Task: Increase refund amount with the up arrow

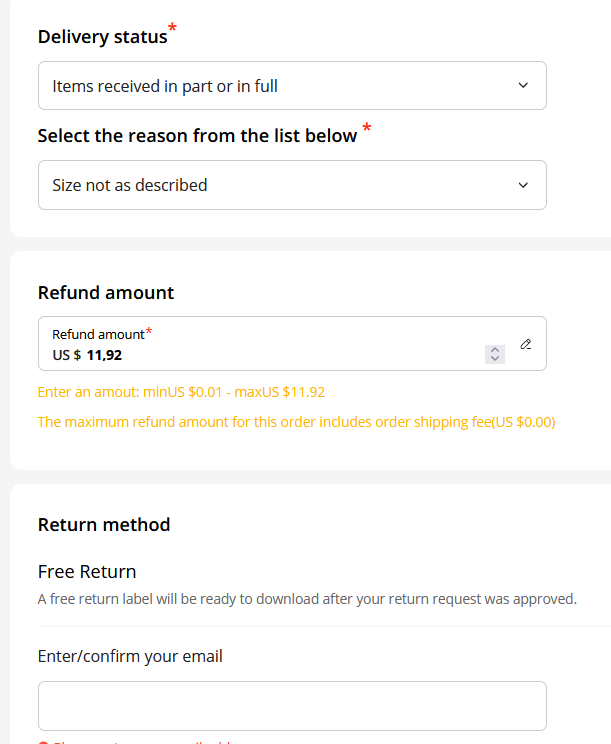Action: 495,350
